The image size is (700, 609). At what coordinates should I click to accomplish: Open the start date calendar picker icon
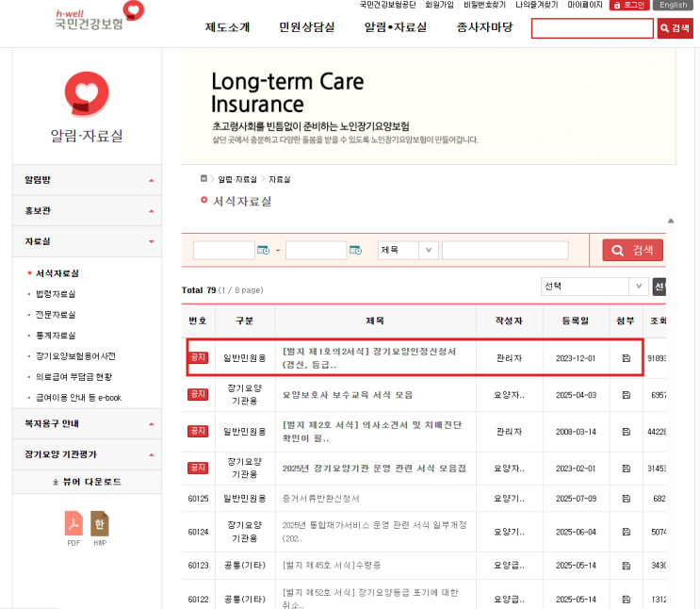point(264,250)
